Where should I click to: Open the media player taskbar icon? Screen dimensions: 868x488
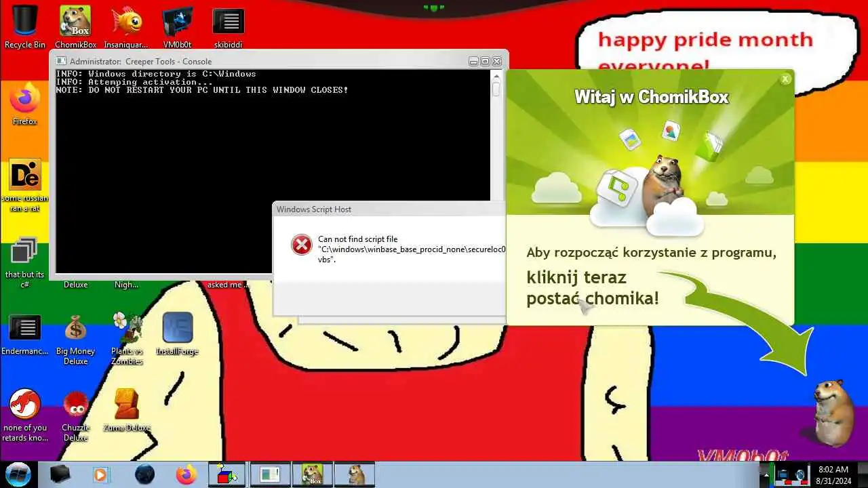(100, 474)
